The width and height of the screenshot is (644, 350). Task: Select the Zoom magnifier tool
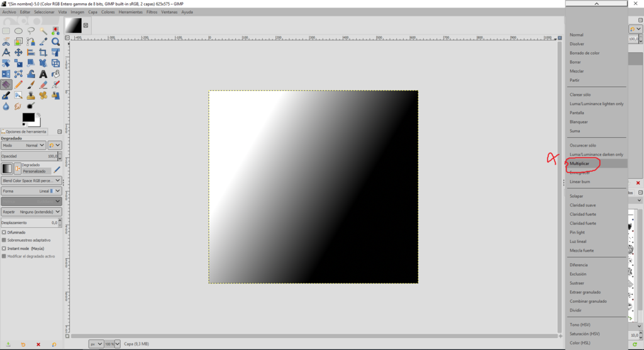coord(55,42)
